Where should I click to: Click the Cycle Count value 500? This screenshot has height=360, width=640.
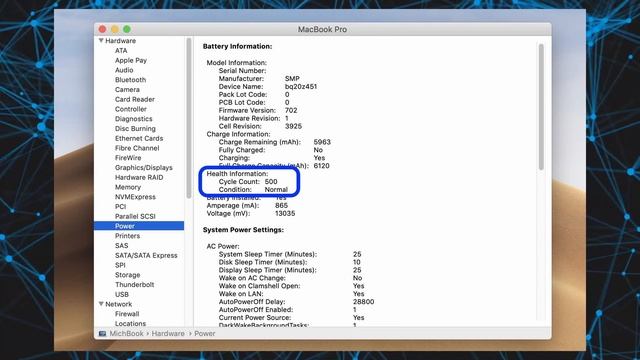(271, 182)
